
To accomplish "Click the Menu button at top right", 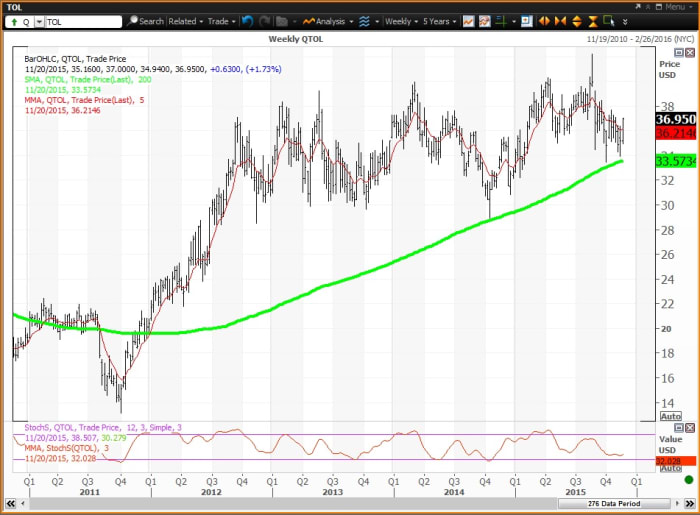I will pyautogui.click(x=672, y=6).
